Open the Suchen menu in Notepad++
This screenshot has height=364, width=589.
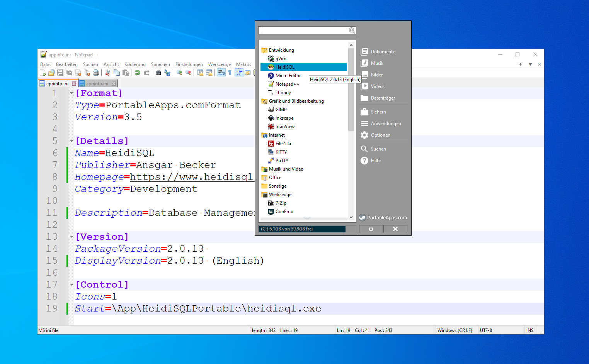tap(90, 64)
